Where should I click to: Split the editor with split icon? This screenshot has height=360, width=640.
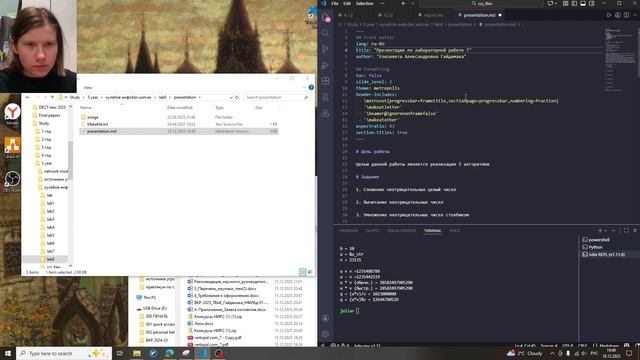click(x=626, y=15)
